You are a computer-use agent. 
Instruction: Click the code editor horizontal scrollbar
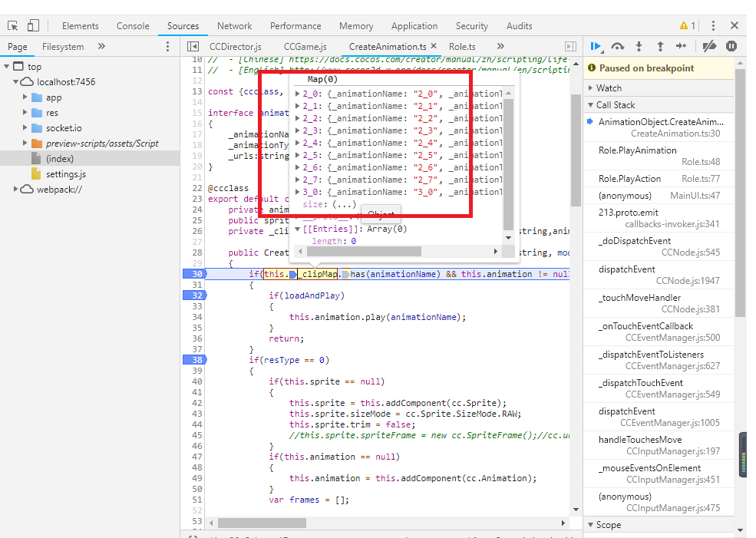(262, 523)
